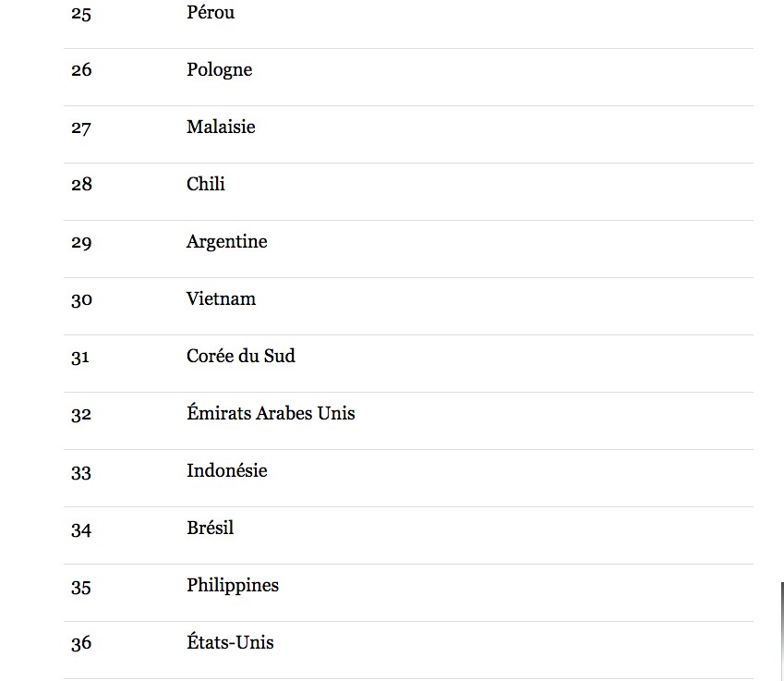Click rank number 36
The image size is (784, 681).
81,643
